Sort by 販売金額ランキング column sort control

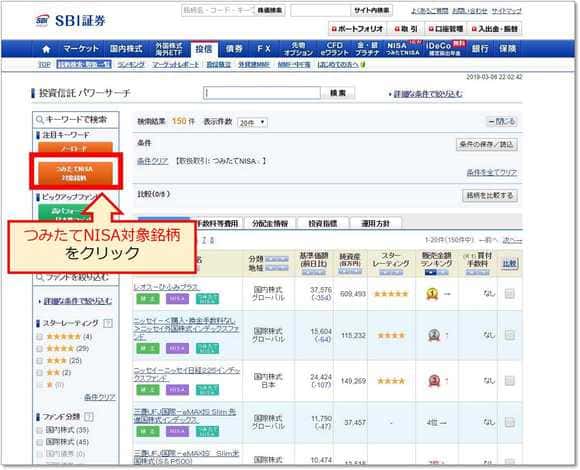(436, 272)
